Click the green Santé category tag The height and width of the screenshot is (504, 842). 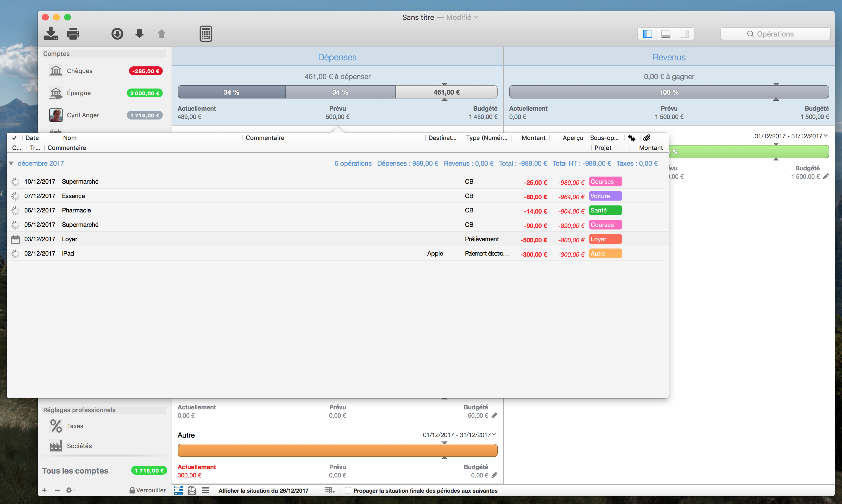point(605,210)
